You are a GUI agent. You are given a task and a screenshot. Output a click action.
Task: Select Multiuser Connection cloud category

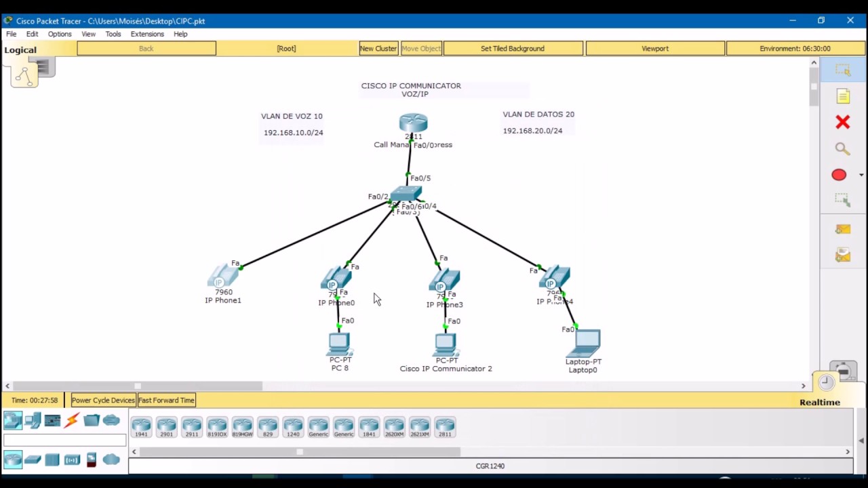(111, 420)
